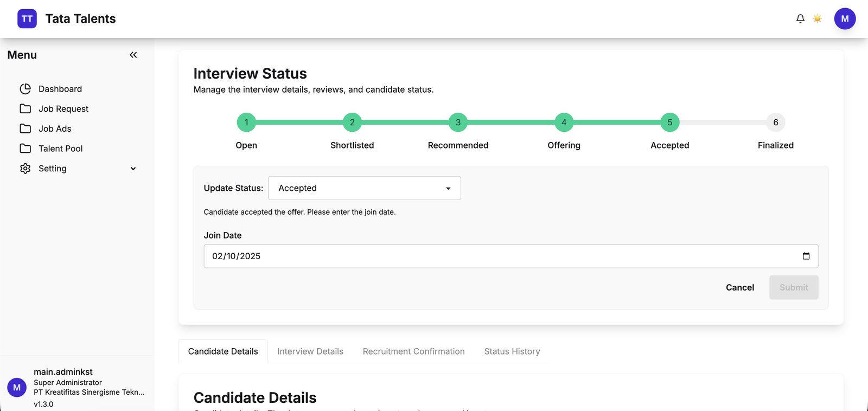Click the Join Date input field
The width and height of the screenshot is (868, 411).
[x=511, y=256]
